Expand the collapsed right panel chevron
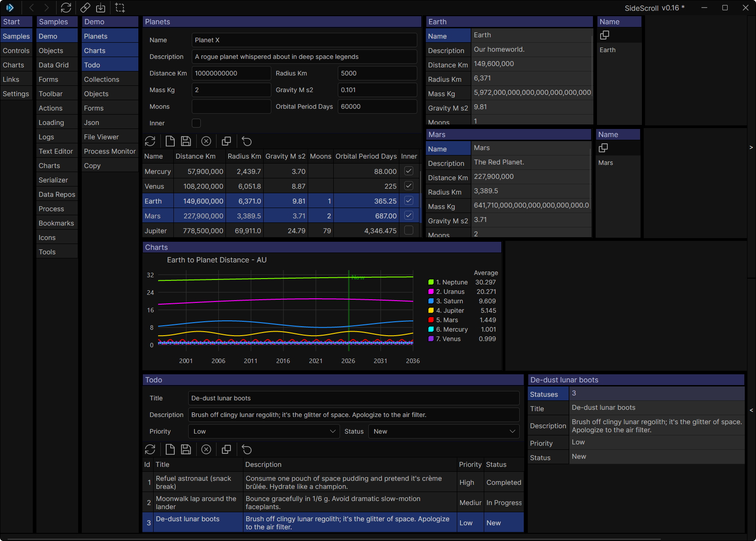The height and width of the screenshot is (541, 756). [x=751, y=146]
